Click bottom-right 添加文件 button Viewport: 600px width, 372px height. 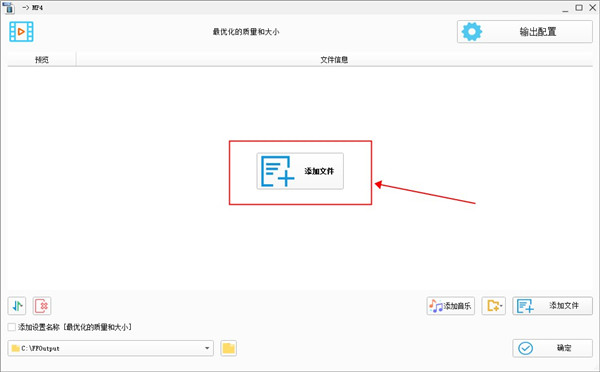coord(553,306)
